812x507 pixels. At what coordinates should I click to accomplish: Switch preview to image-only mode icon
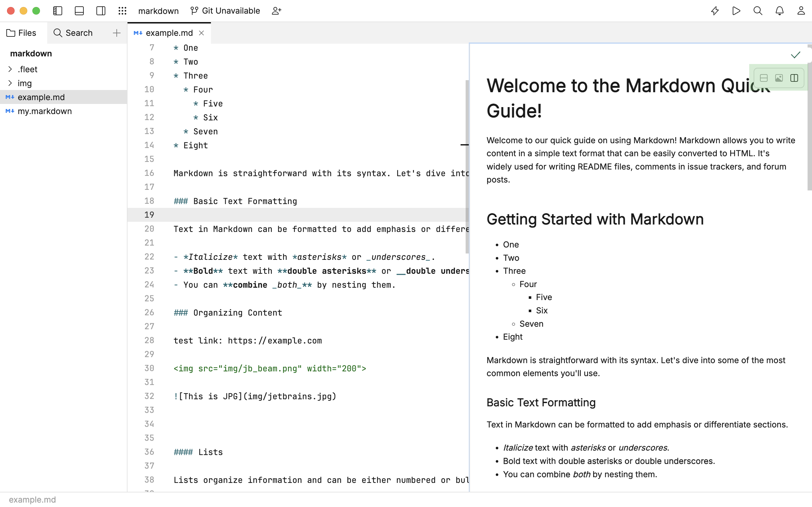pos(779,78)
